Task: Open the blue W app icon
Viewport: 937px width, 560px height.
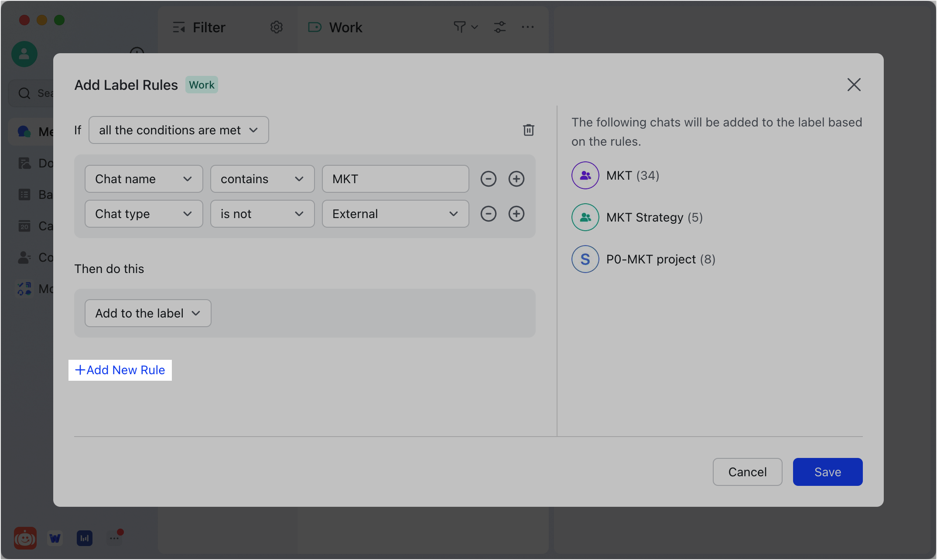Action: pyautogui.click(x=55, y=538)
